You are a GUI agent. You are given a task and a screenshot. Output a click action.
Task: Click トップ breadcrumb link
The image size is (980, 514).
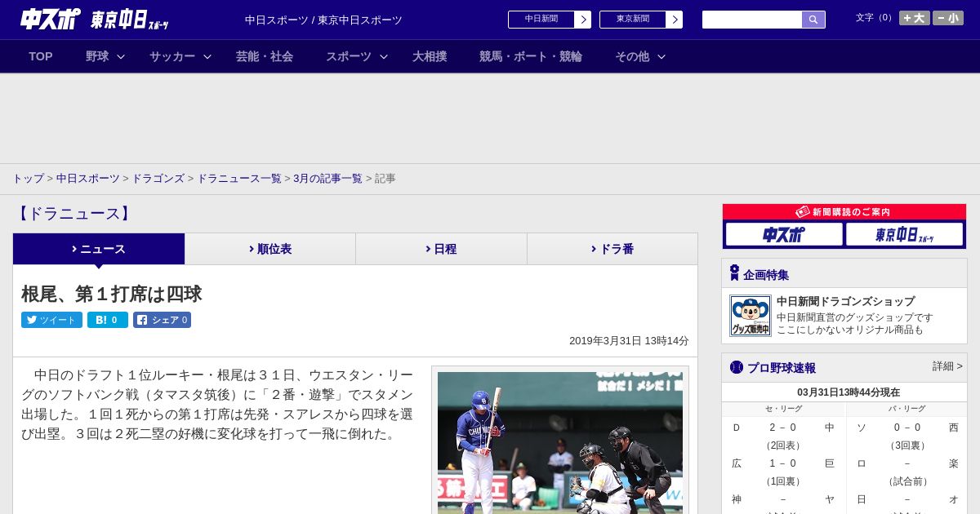tap(28, 178)
